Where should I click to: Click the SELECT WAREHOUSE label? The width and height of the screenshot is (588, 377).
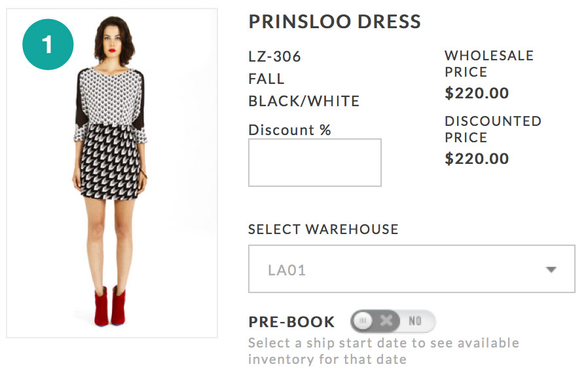pos(323,229)
